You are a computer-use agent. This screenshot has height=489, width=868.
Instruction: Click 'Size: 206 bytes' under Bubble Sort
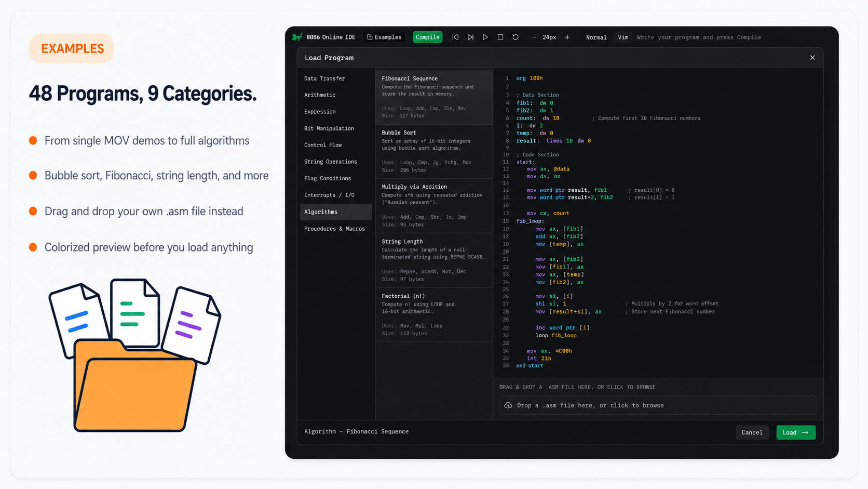tap(404, 170)
